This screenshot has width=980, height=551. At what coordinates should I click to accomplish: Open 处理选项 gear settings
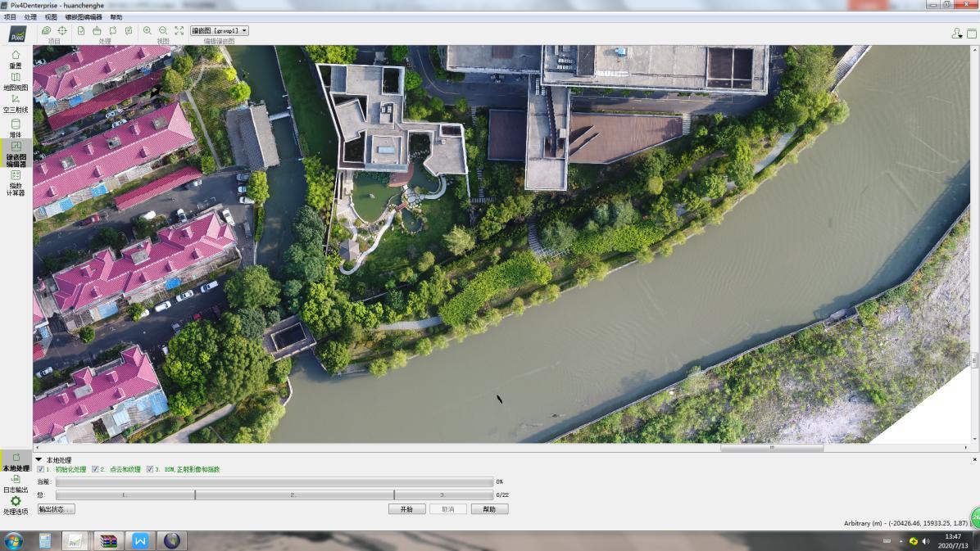(16, 506)
